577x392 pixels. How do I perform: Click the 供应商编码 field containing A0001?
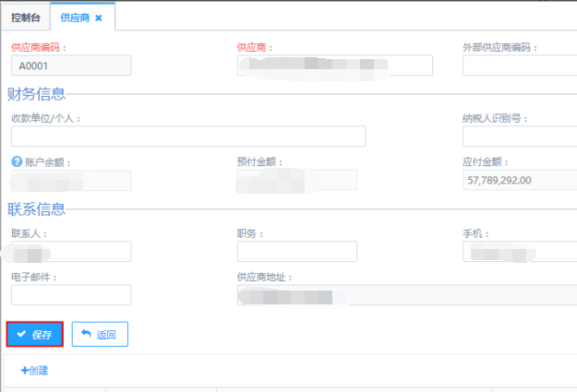point(71,65)
